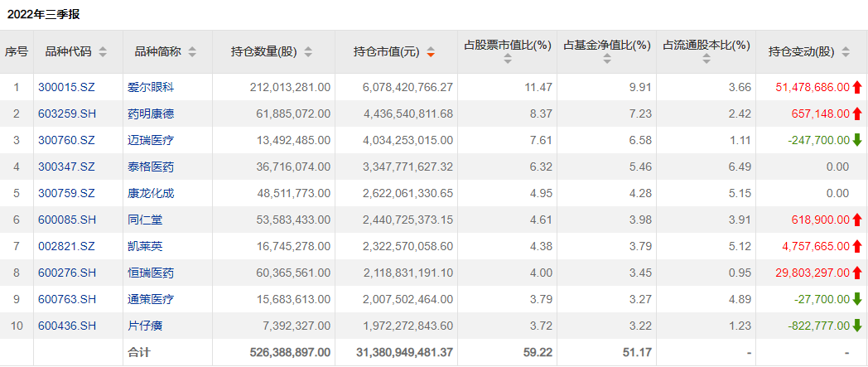
Task: Click green down arrow for 迈瑞医疗
Action: coord(857,140)
